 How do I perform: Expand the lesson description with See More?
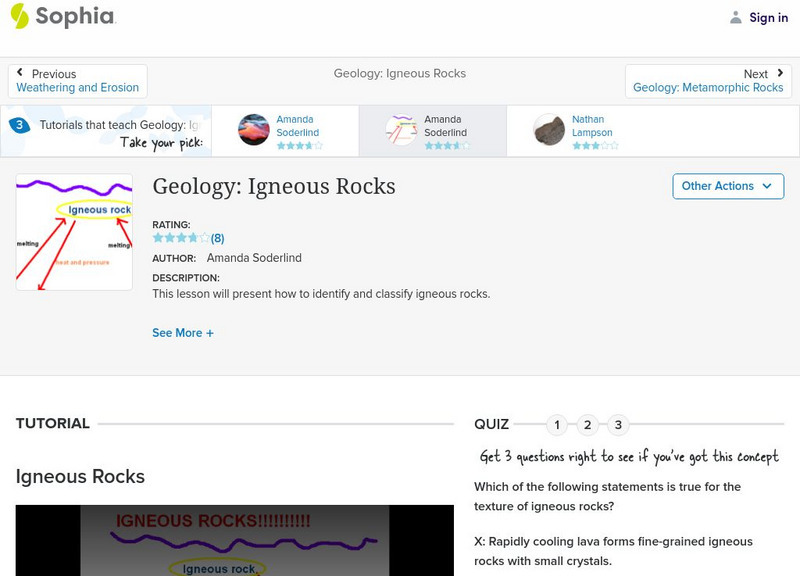182,332
